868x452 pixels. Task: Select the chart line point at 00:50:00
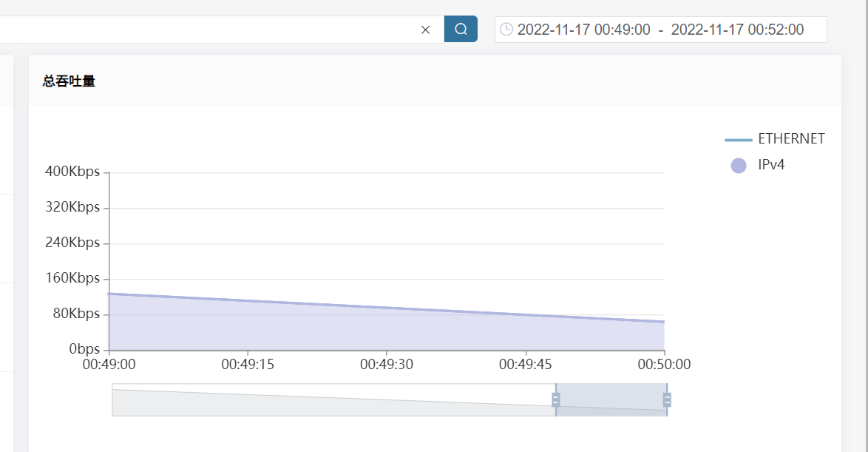pos(664,322)
